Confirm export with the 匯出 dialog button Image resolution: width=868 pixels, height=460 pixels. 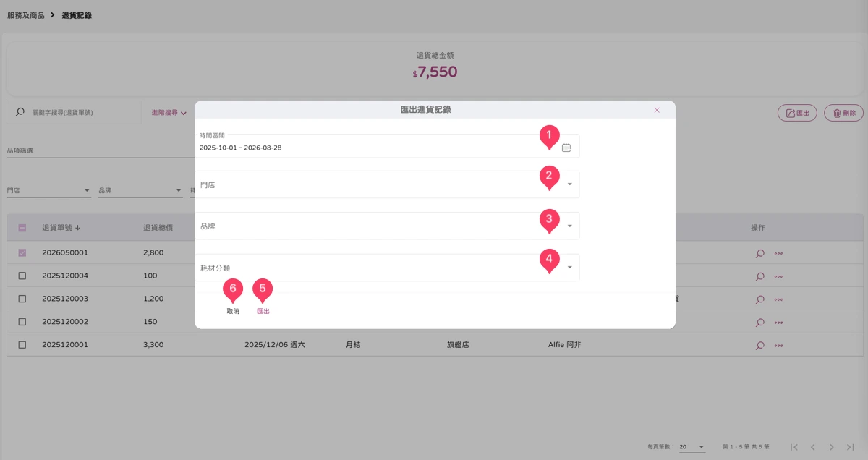click(x=263, y=311)
